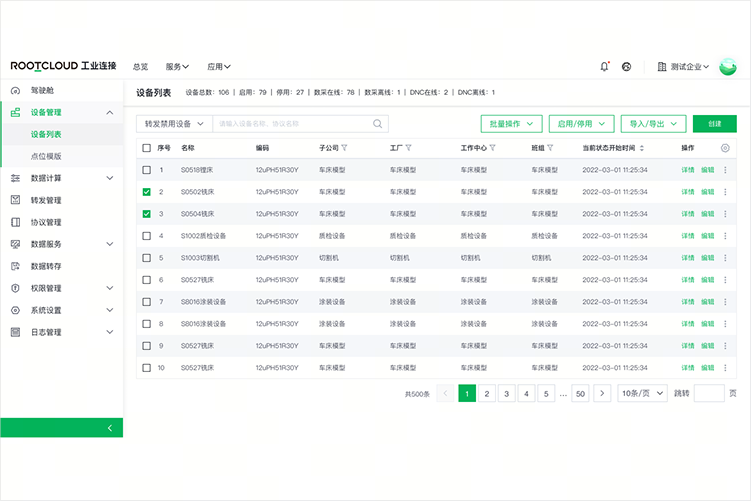This screenshot has height=501, width=751.
Task: Click the search magnifier icon
Action: coord(379,124)
